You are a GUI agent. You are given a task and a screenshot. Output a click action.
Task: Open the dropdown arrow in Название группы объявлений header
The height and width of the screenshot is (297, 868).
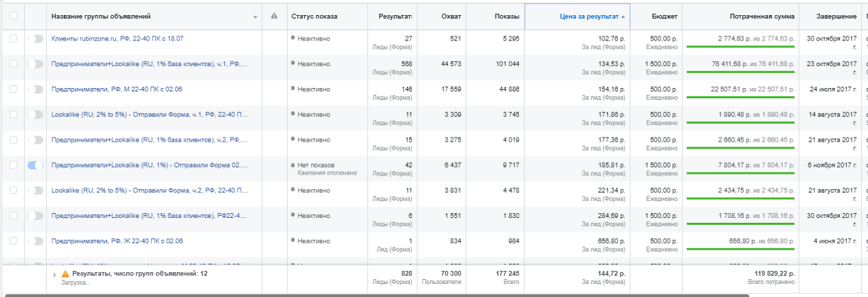coord(255,16)
